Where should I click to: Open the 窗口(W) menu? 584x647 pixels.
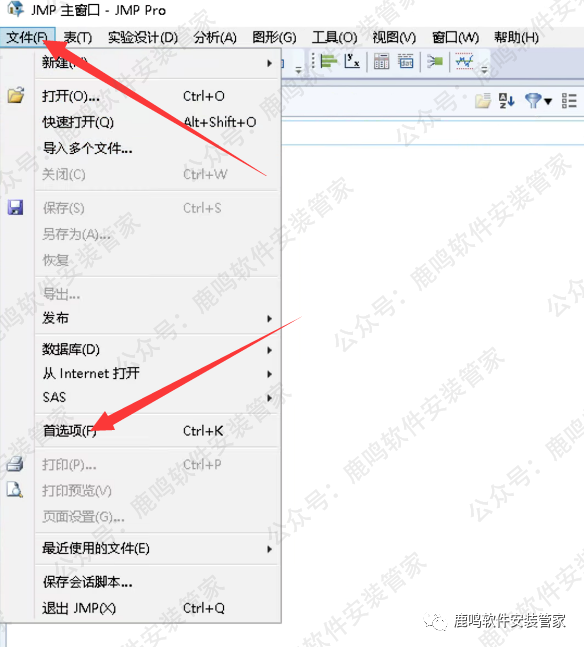[x=455, y=38]
